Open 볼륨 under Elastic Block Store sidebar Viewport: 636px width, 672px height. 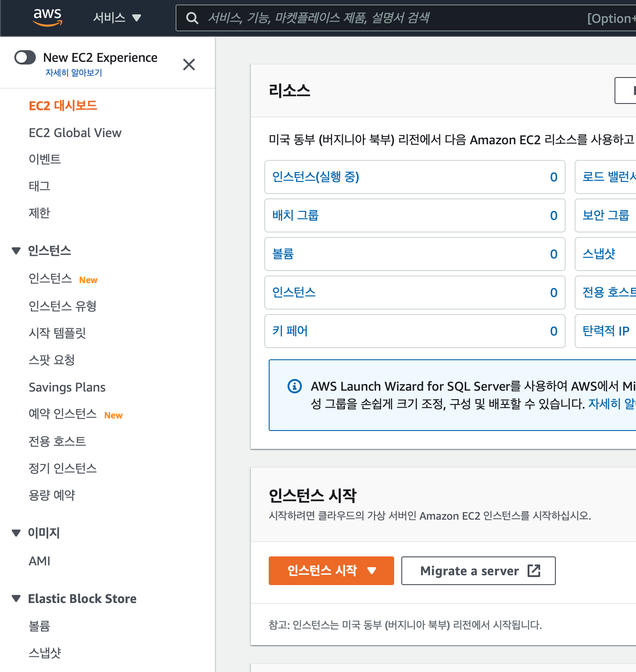click(x=39, y=626)
